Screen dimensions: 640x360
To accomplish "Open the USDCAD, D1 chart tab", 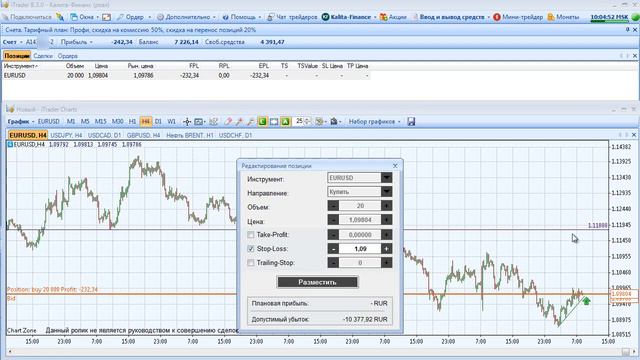I will pos(104,135).
